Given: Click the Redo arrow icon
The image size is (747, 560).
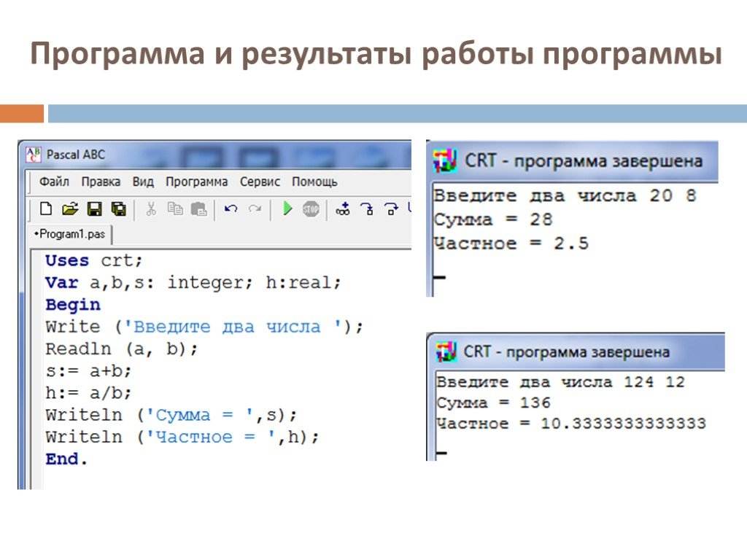Looking at the screenshot, I should pyautogui.click(x=255, y=209).
